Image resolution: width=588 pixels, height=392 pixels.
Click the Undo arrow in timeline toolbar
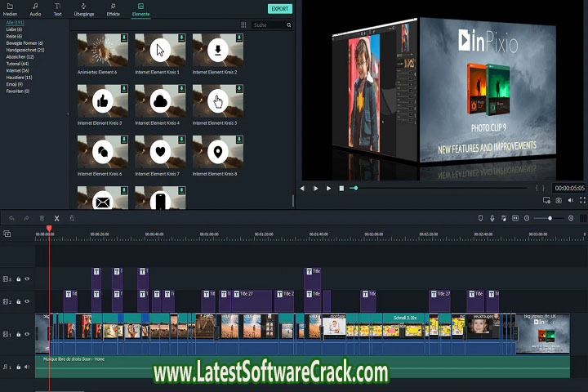pos(11,218)
